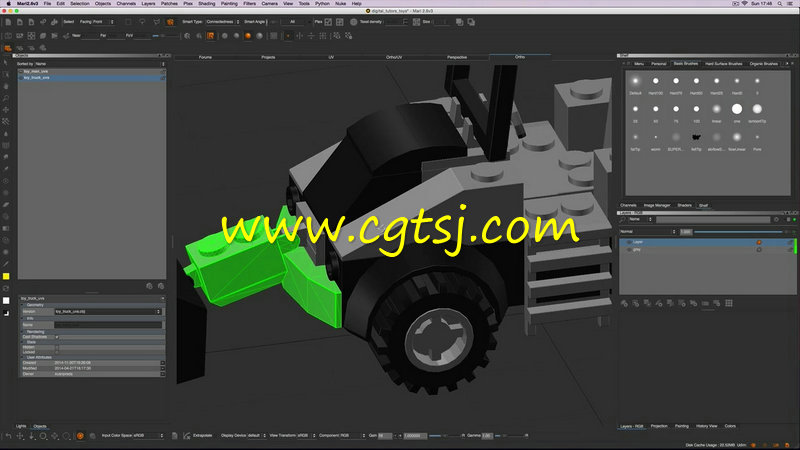800x450 pixels.
Task: Toggle visibility of the second layer
Action: tap(629, 249)
